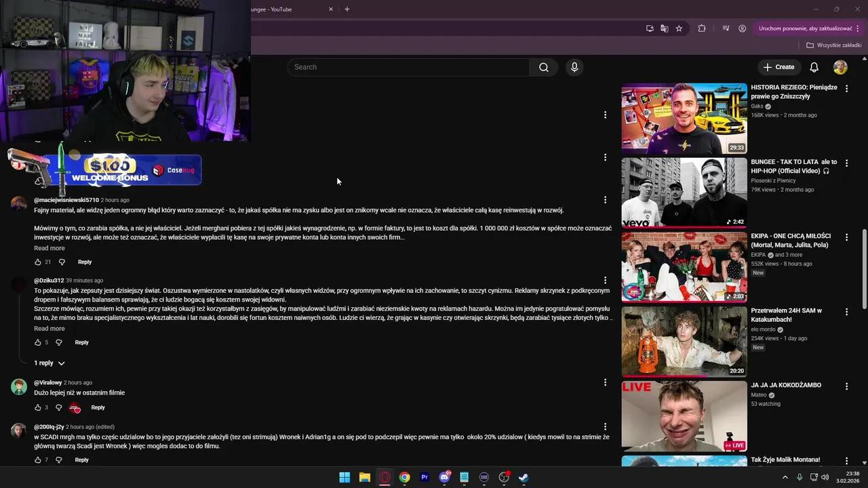Expand Read more on @Dziku312 comment
Image resolution: width=868 pixels, height=488 pixels.
click(x=50, y=329)
